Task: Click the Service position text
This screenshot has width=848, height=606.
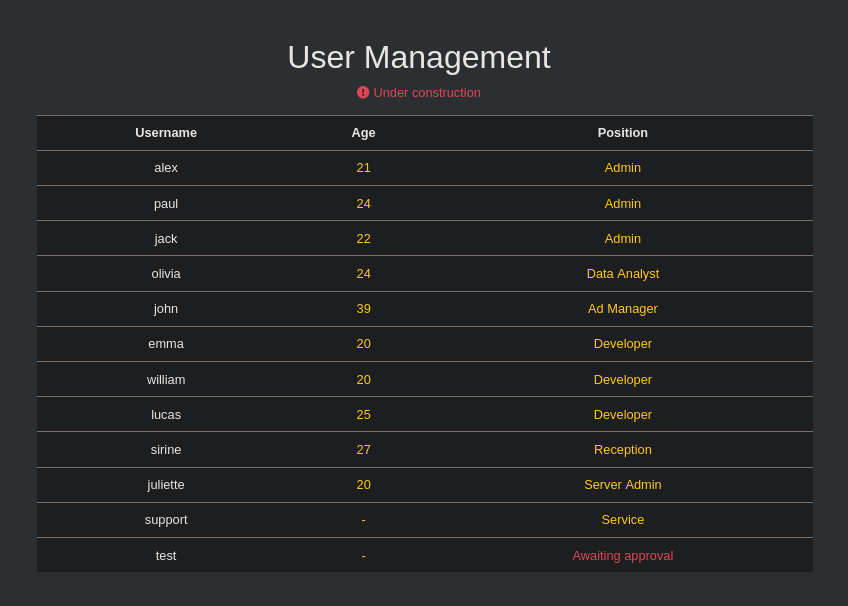Action: (x=622, y=520)
